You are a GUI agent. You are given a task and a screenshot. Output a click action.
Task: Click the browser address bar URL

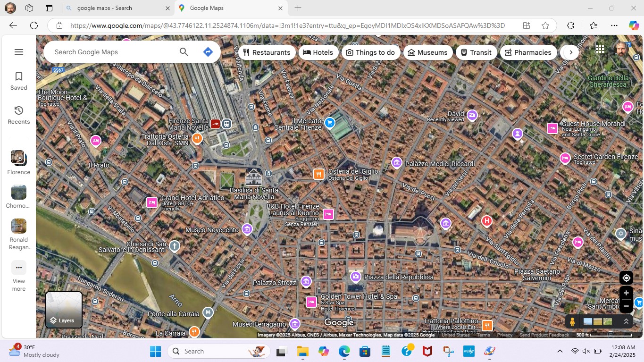point(287,25)
